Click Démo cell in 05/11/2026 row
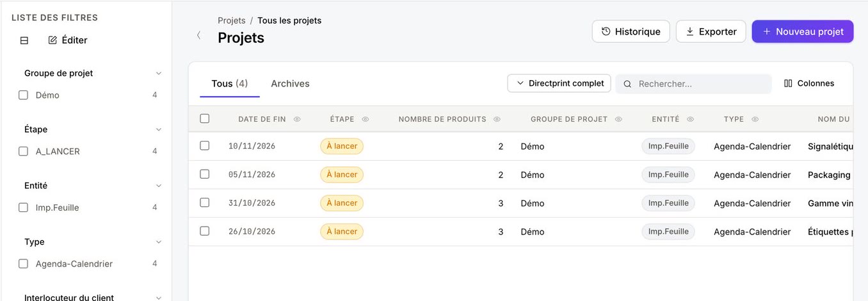 point(533,175)
